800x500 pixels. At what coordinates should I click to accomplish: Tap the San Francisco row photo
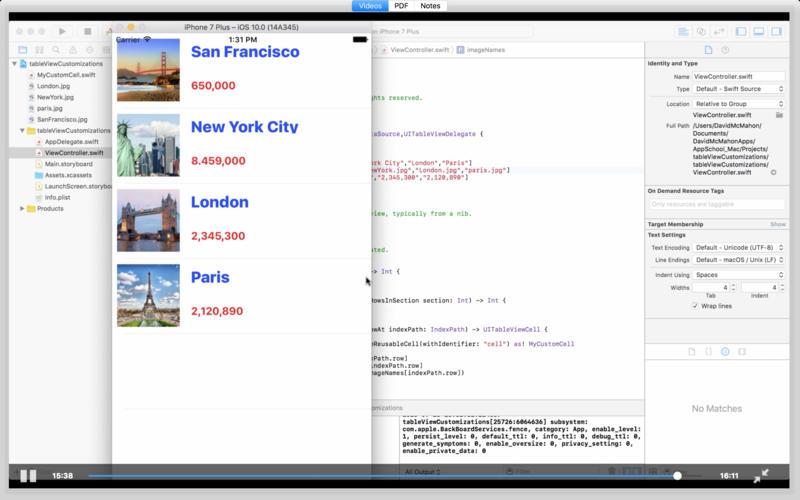[x=148, y=70]
